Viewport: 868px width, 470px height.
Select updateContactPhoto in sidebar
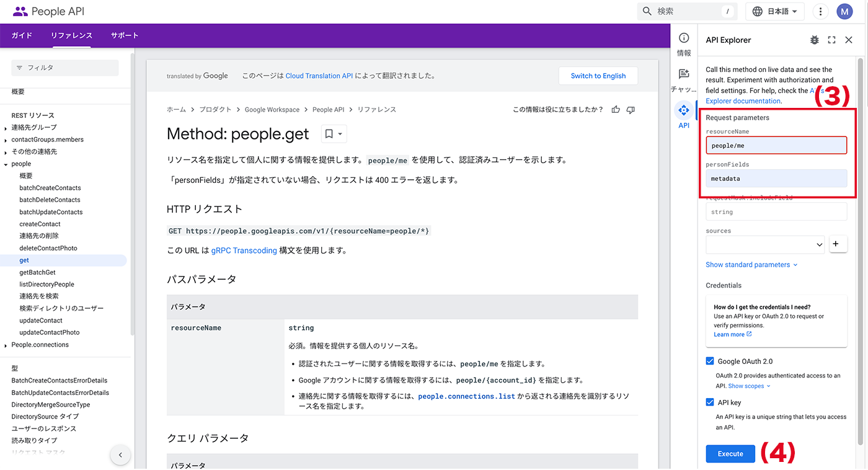(x=50, y=332)
